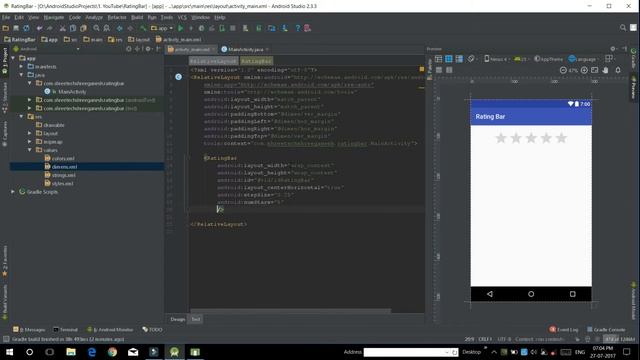This screenshot has height=360, width=640.
Task: Click the Scroll from Source target icon
Action: pos(129,49)
